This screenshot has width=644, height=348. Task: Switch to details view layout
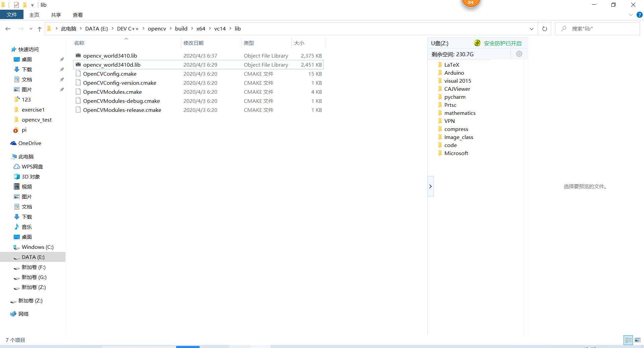click(628, 340)
